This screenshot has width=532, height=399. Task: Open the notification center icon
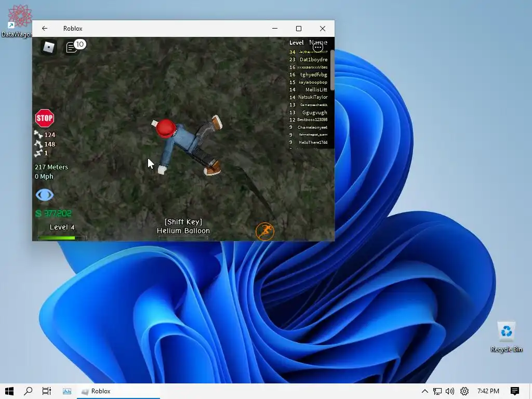pos(515,391)
